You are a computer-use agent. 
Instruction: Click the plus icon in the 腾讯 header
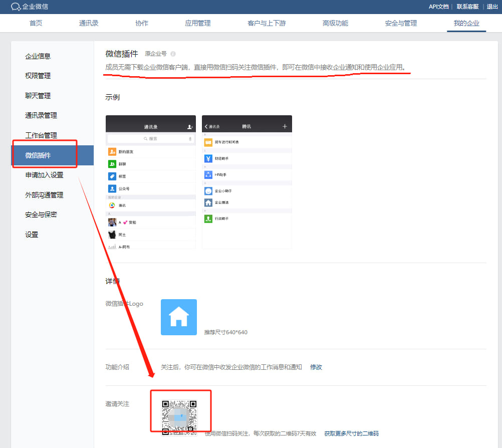pos(284,126)
